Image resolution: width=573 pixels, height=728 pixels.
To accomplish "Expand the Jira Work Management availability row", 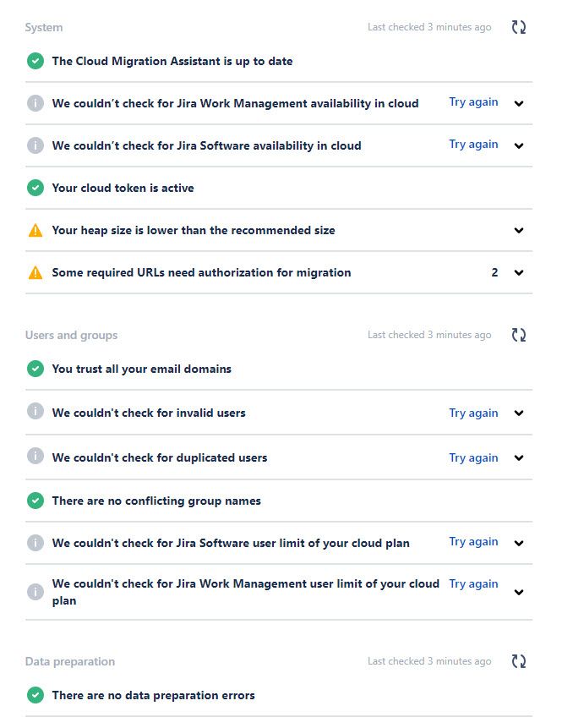I will [519, 103].
